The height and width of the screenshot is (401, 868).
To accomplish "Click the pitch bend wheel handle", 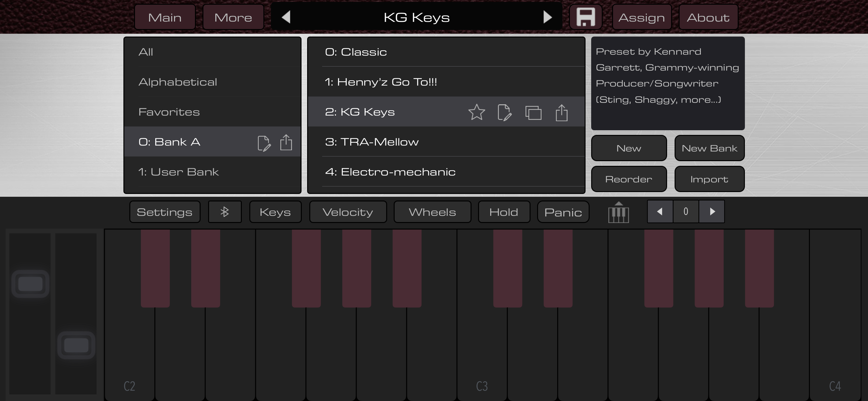I will 30,284.
